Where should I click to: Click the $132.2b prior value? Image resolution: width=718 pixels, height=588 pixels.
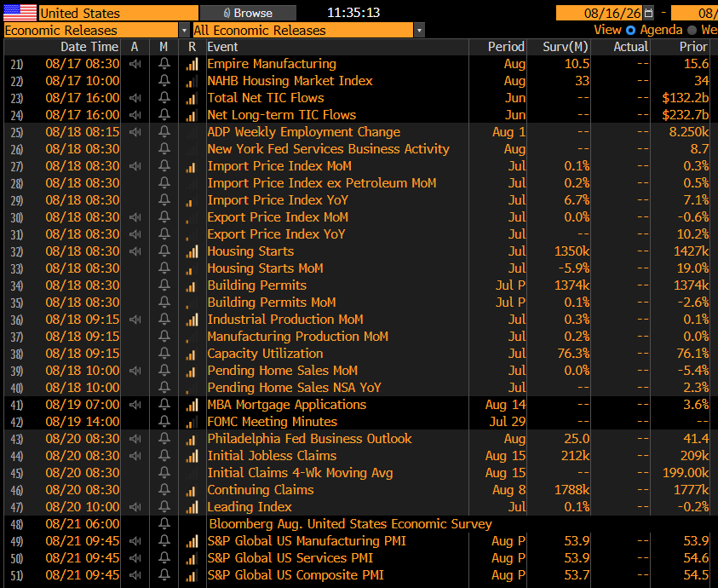click(x=685, y=98)
